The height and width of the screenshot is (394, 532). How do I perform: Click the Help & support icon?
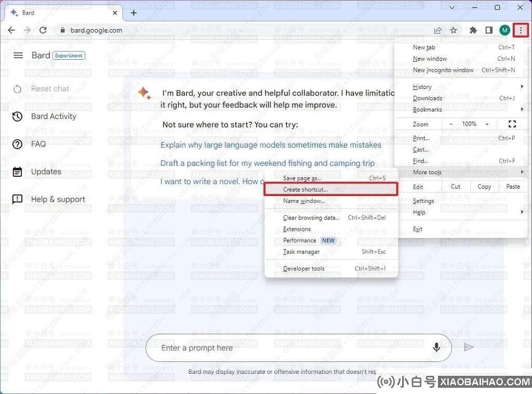[17, 199]
